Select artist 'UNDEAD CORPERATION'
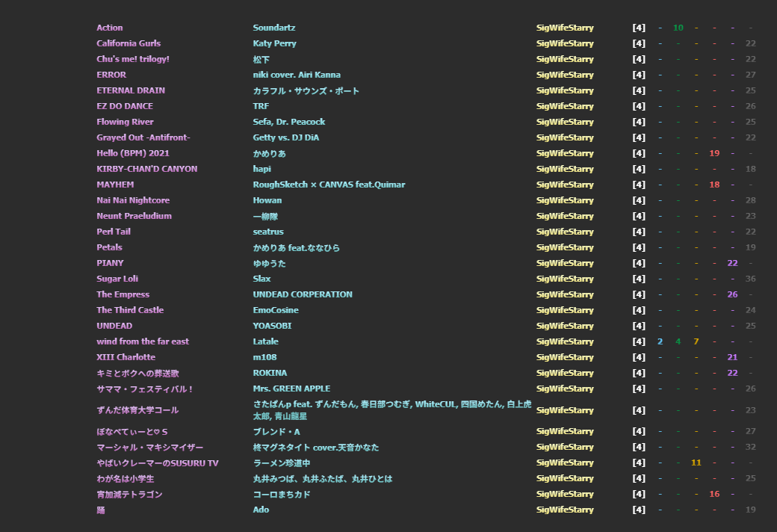The image size is (777, 532). 303,294
